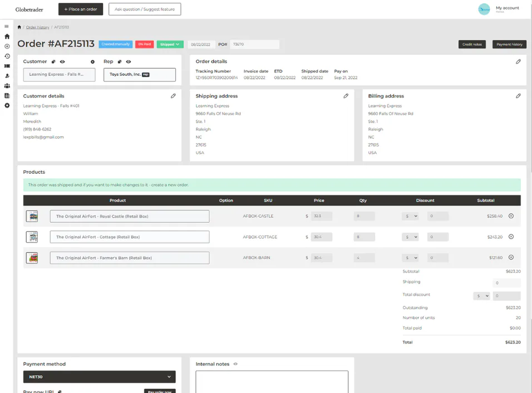Click the Royal Castle product name field
532x393 pixels.
coord(130,216)
